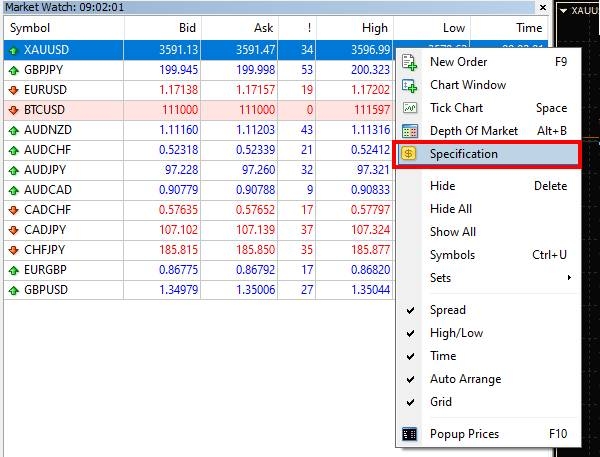Click the Tick Chart icon
Viewport: 600px width, 457px height.
tap(410, 108)
